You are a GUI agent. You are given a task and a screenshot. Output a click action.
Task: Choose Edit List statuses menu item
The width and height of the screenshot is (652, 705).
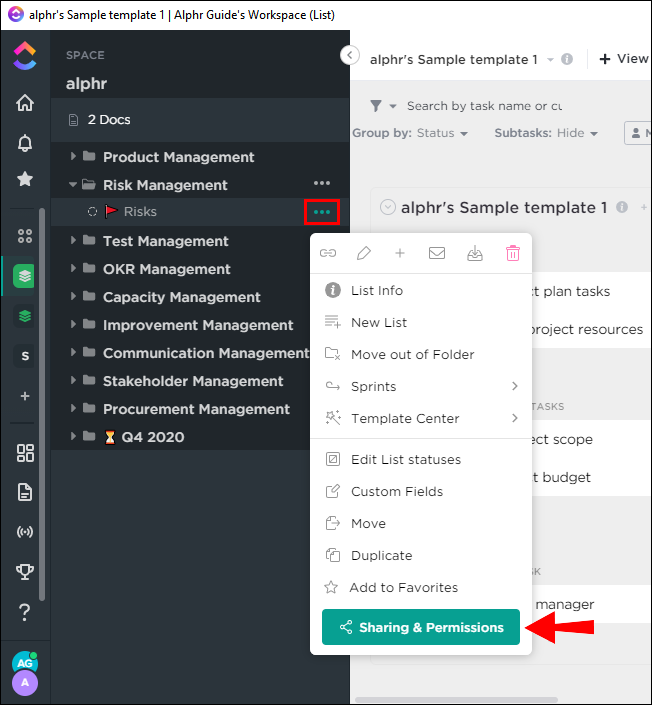405,459
